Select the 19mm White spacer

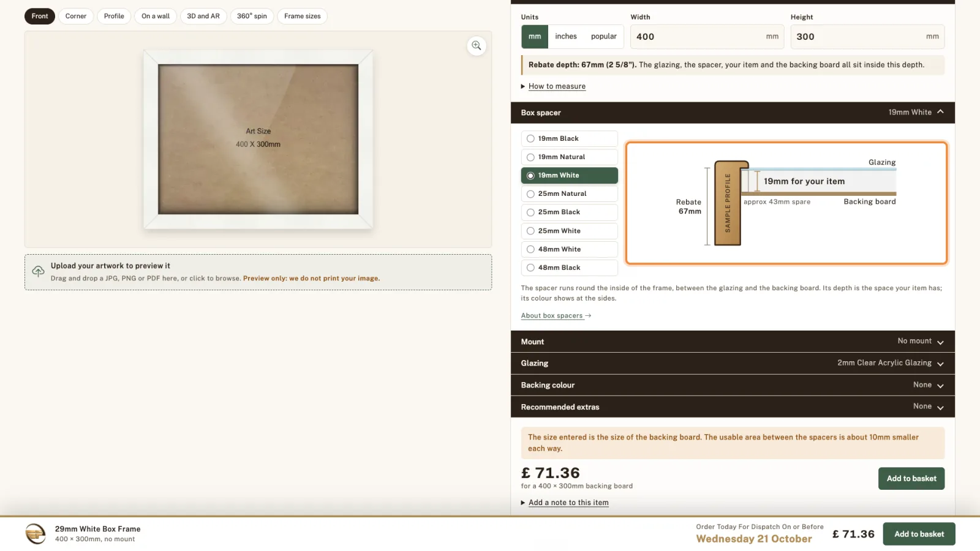click(x=569, y=176)
